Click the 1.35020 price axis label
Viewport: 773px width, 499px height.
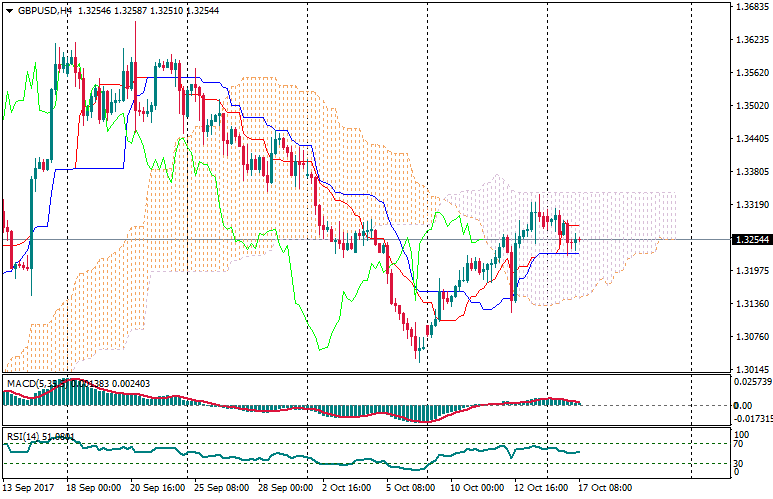[751, 106]
